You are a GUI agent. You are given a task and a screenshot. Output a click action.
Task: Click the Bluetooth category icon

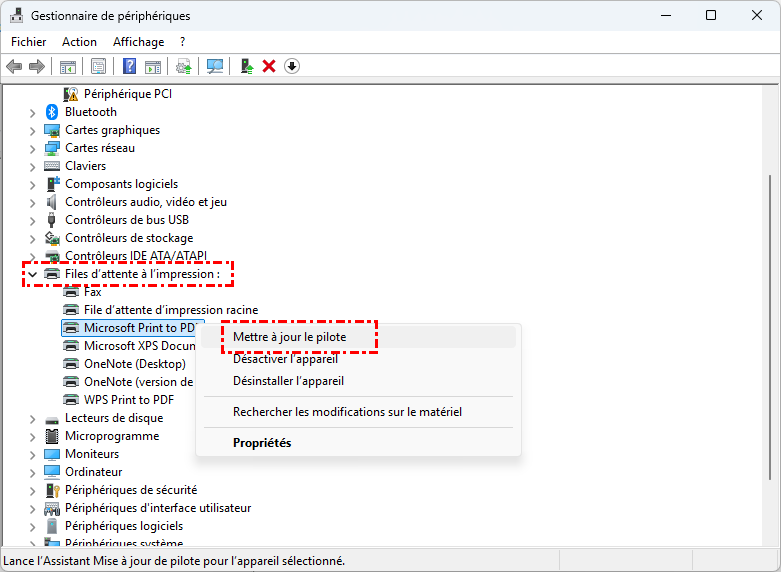click(x=52, y=112)
